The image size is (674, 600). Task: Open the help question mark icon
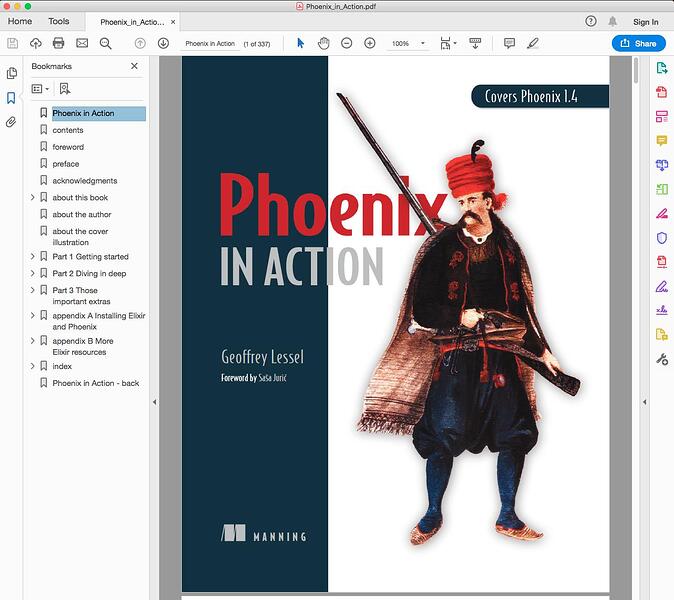(x=591, y=21)
